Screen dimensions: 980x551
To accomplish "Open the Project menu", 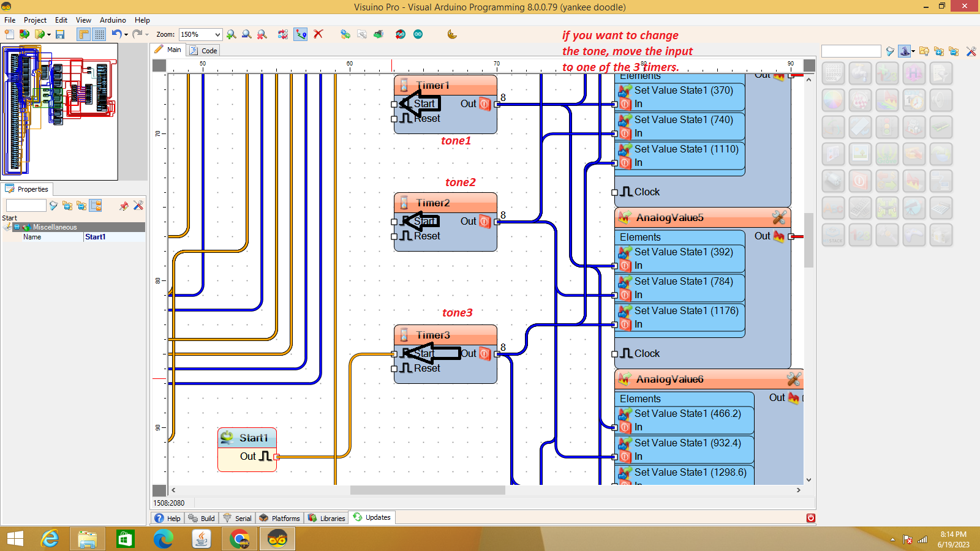I will point(35,20).
